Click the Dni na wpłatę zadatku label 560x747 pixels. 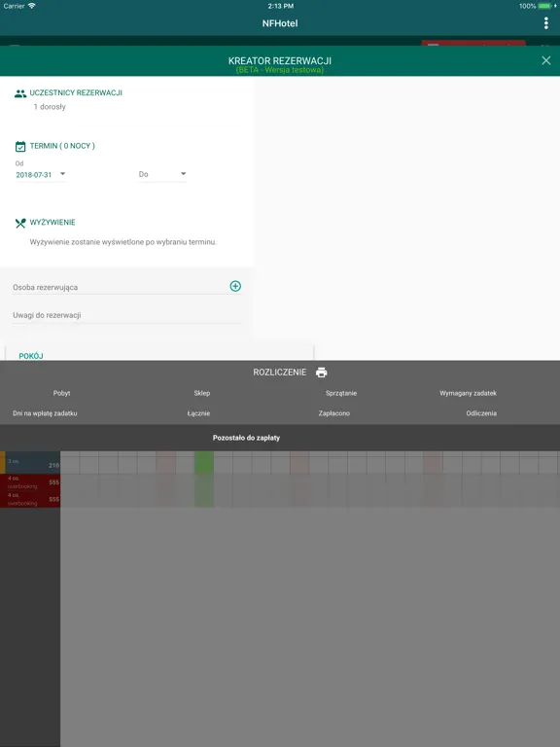tap(45, 413)
